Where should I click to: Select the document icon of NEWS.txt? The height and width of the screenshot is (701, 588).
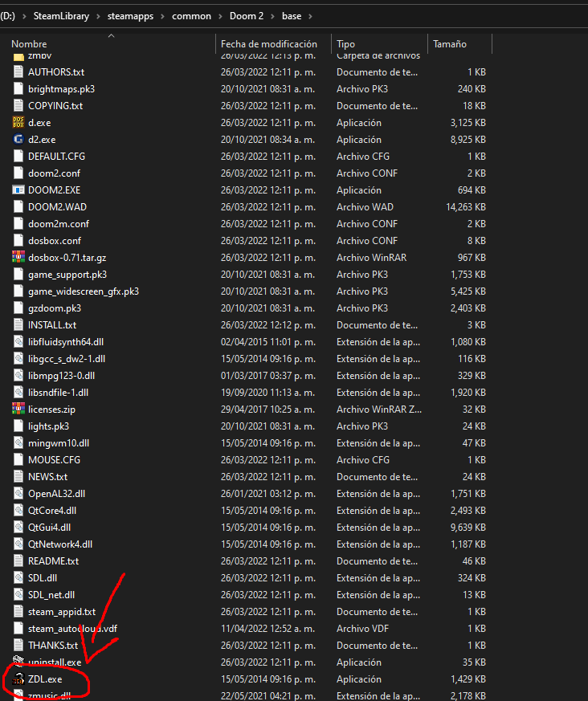coord(18,477)
